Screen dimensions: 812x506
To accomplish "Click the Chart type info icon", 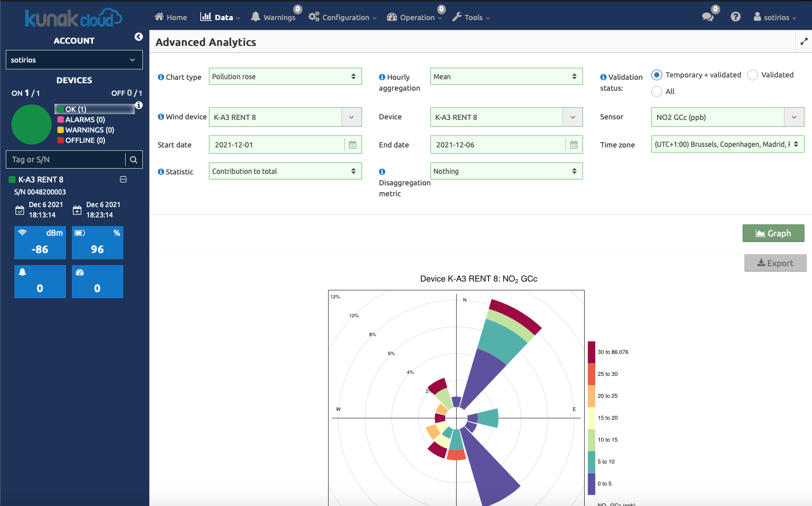I will [x=161, y=77].
